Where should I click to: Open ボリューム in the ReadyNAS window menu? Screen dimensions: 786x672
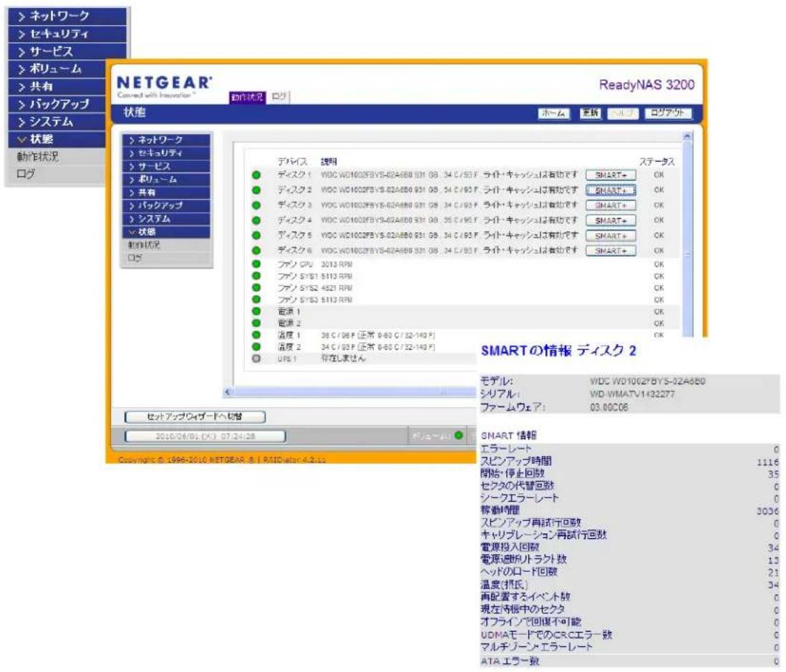166,180
